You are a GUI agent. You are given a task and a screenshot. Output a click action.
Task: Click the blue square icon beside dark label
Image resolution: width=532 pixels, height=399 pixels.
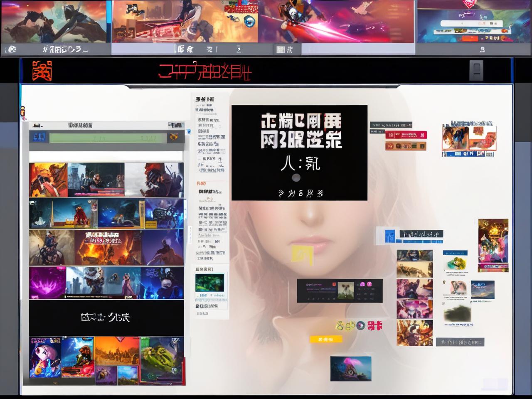[389, 236]
